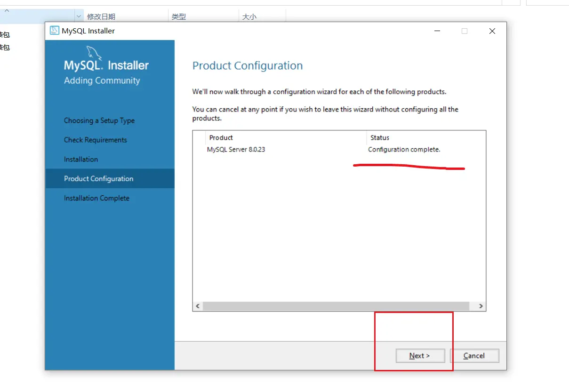This screenshot has width=569, height=392.
Task: Click the Cancel button
Action: point(474,356)
